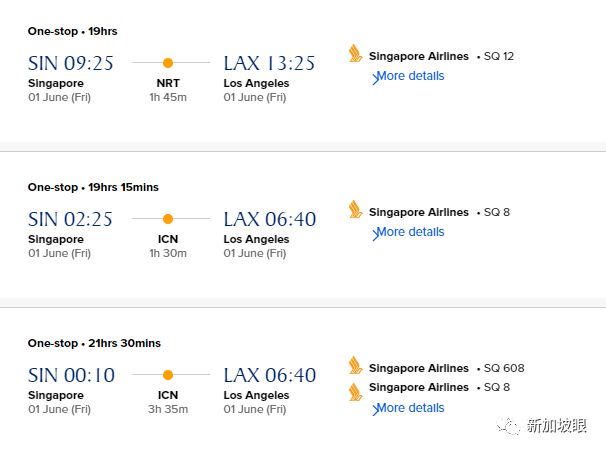Viewport: 606px width, 452px height.
Task: Open More details for the 09:25 departure
Action: pos(410,76)
